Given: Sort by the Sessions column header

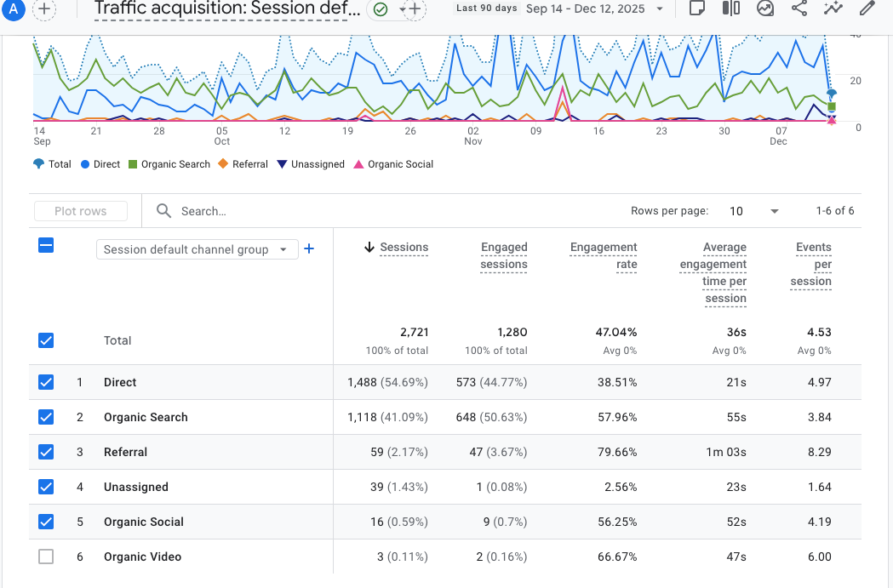Looking at the screenshot, I should pyautogui.click(x=404, y=247).
